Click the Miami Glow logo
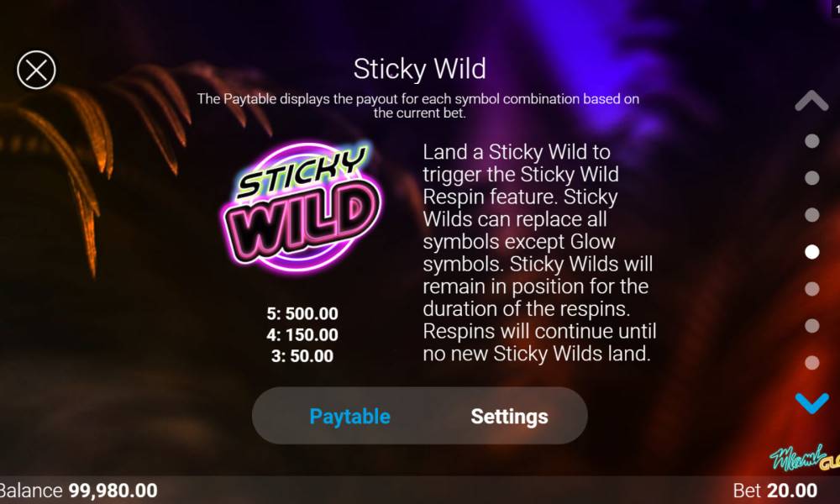 (x=805, y=458)
